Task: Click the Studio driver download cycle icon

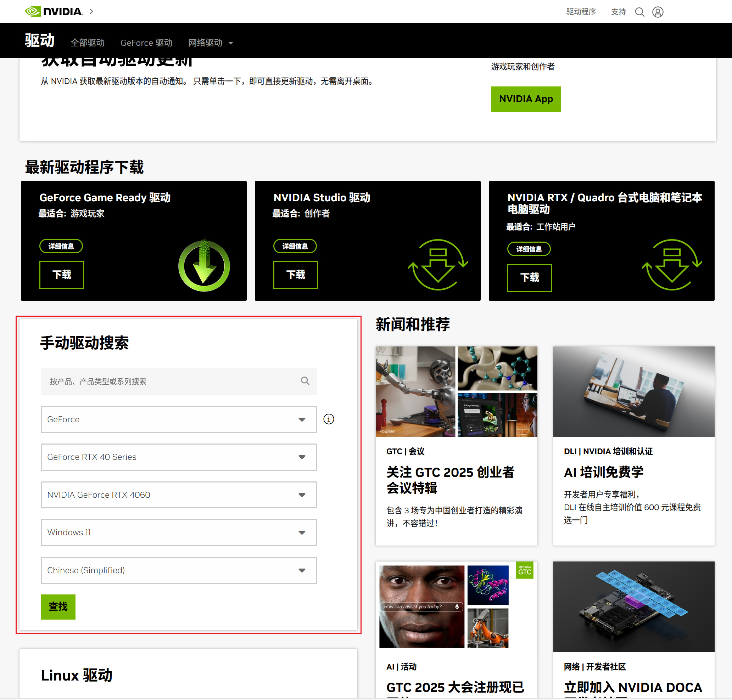Action: pyautogui.click(x=438, y=265)
